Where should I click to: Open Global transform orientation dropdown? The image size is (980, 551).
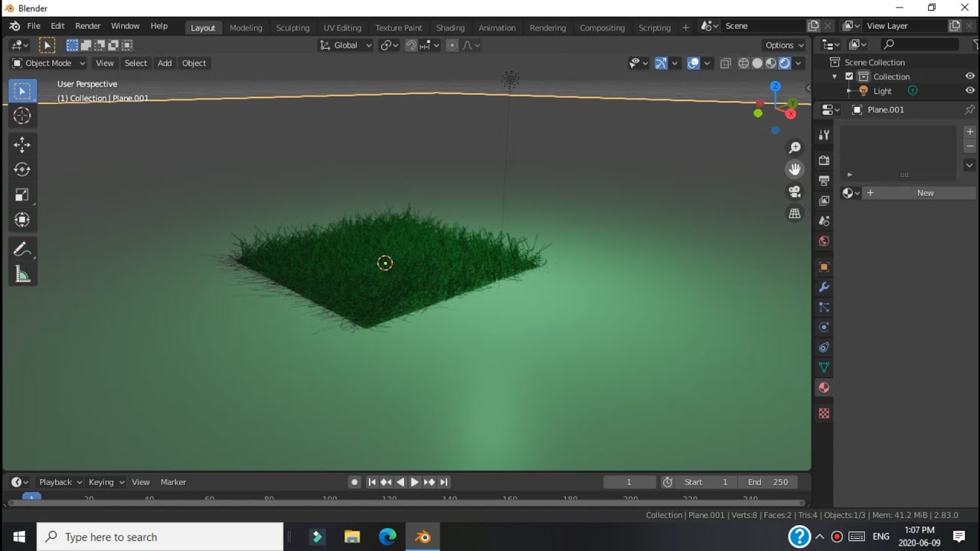(x=345, y=45)
